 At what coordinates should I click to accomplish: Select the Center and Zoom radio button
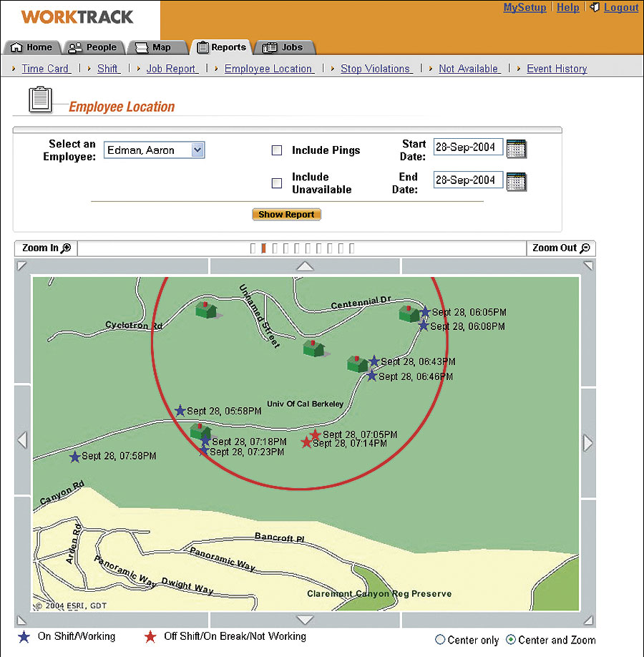[511, 639]
